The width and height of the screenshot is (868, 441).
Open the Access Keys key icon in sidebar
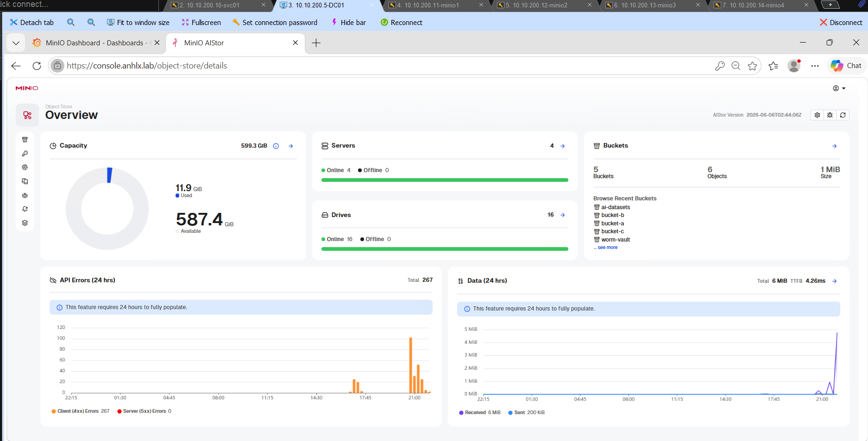coord(25,154)
